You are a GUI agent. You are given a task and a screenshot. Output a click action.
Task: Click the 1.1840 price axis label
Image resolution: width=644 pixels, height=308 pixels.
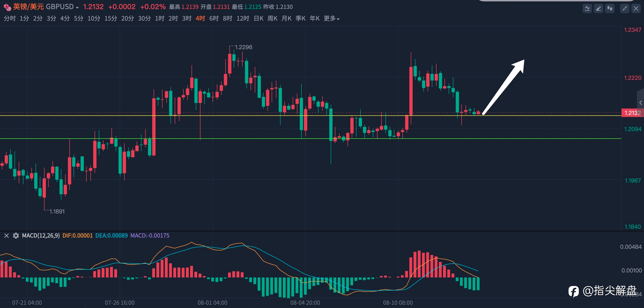tap(633, 227)
